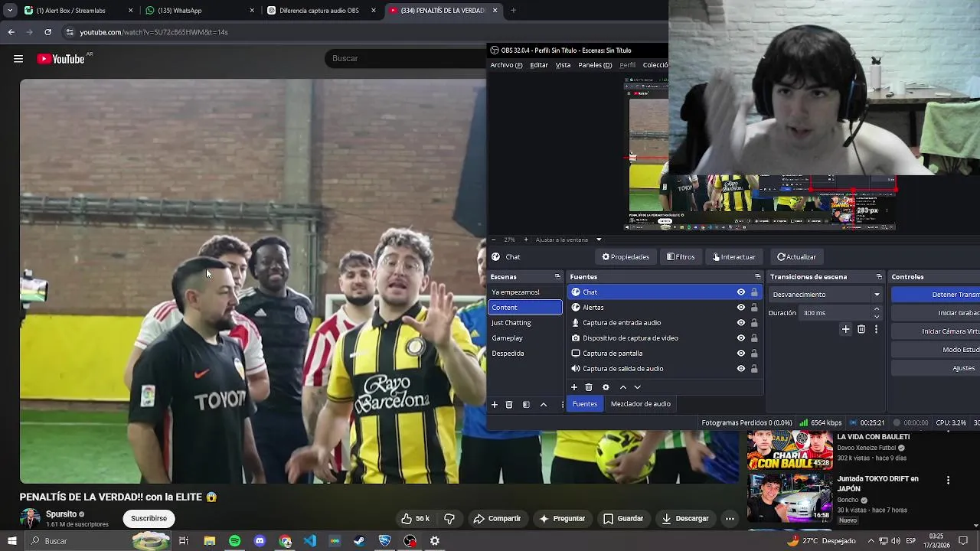Image resolution: width=980 pixels, height=551 pixels.
Task: Hide the Captura de pantalla source
Action: click(740, 354)
